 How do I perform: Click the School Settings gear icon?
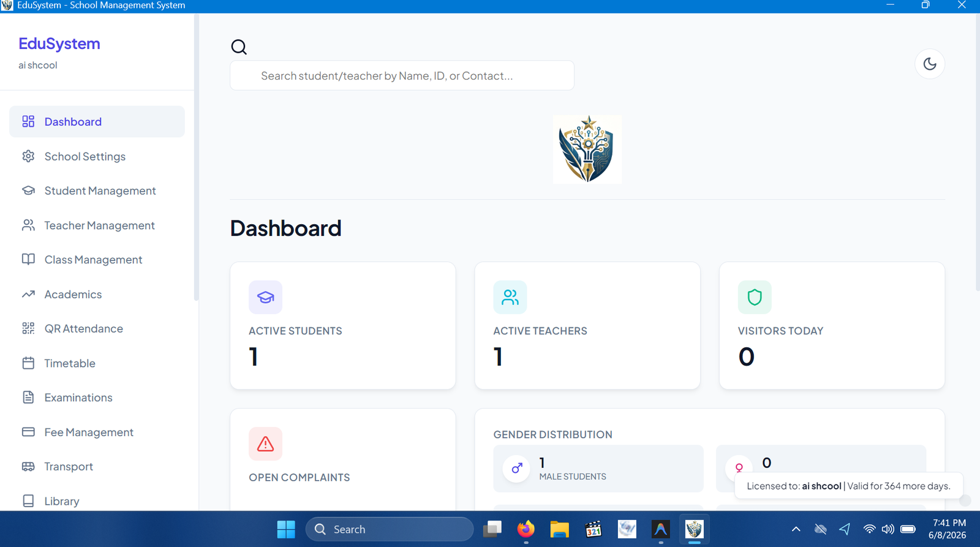point(28,156)
